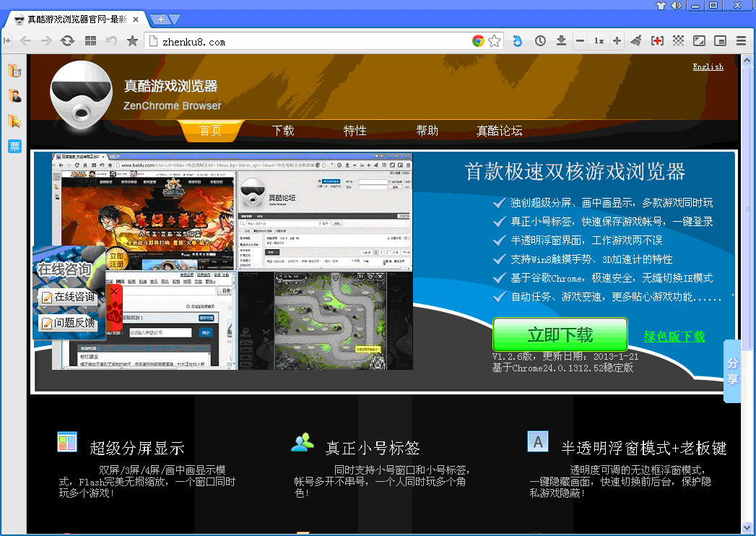Close the red Baidu paw widget
This screenshot has width=756, height=536.
(114, 291)
